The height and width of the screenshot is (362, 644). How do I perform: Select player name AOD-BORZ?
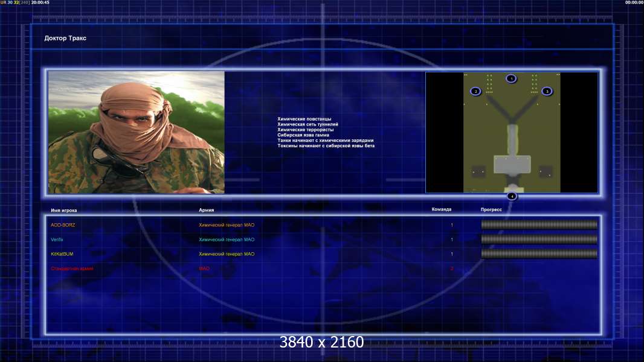(63, 225)
